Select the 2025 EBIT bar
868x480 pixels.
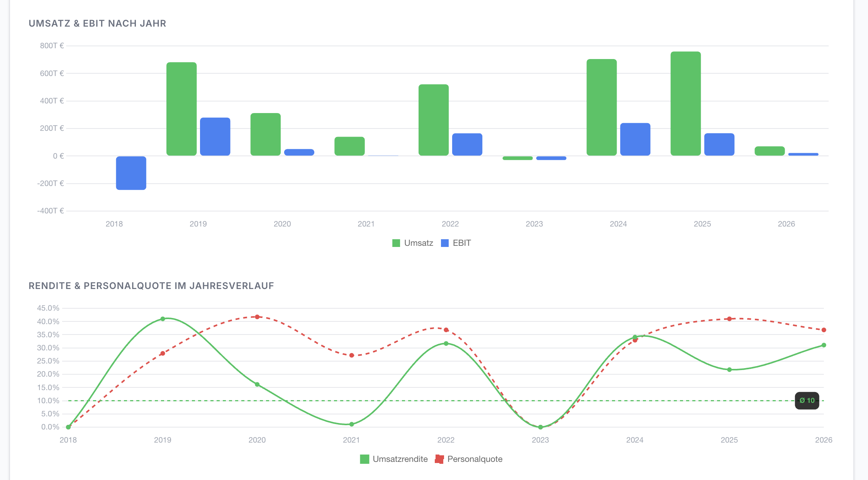[719, 144]
